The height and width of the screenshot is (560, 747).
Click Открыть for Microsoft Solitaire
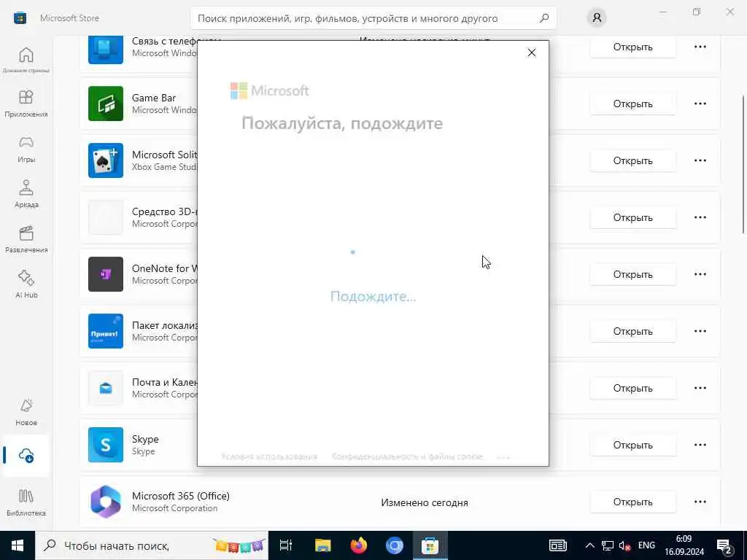(632, 160)
